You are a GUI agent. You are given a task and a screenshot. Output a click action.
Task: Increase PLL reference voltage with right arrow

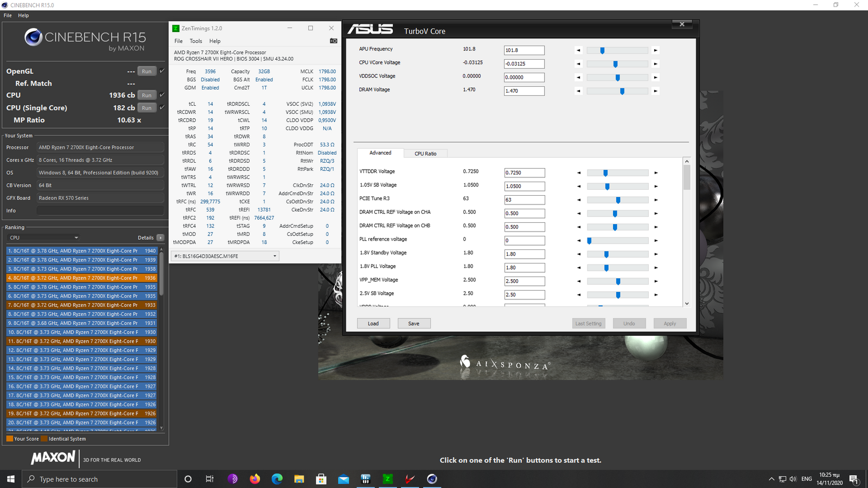point(656,241)
